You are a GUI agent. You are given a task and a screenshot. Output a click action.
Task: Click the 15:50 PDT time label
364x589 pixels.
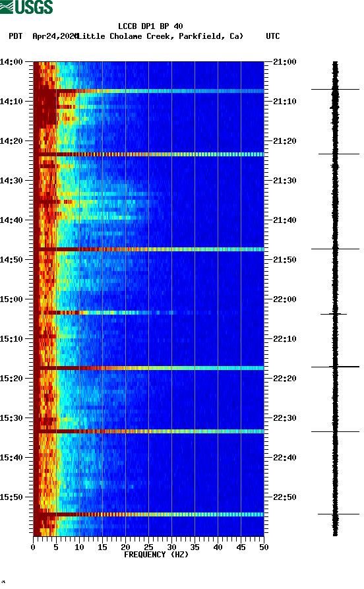(11, 497)
